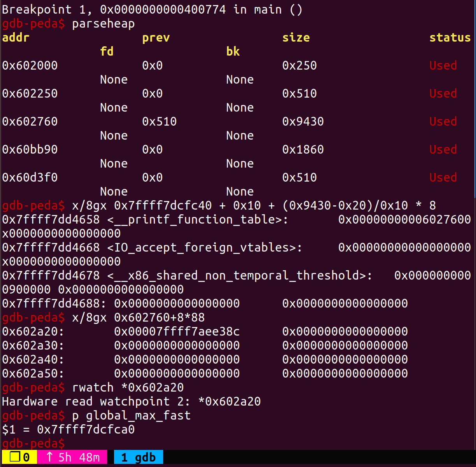Click the 0x602a20: memory row address

33,331
